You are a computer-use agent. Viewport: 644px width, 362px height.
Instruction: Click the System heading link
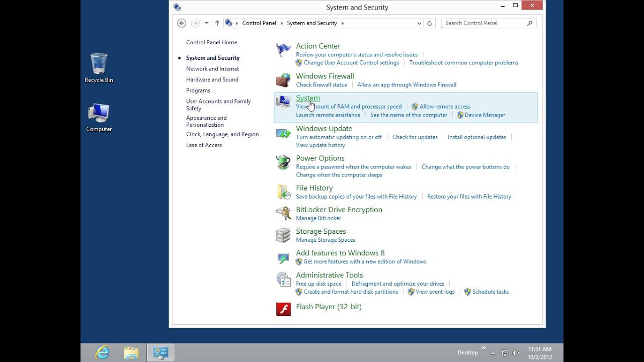click(308, 98)
